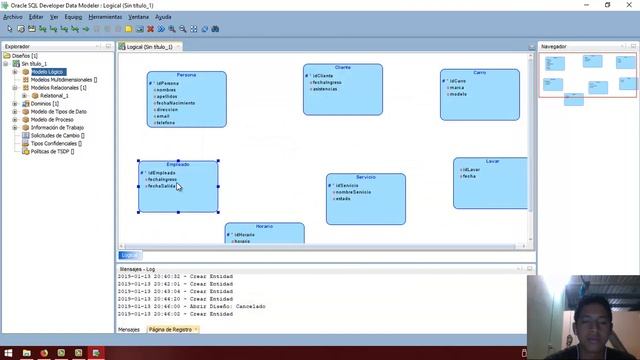This screenshot has height=360, width=640.
Task: Select Solicitudes de Cambio in tree
Action: click(58, 136)
